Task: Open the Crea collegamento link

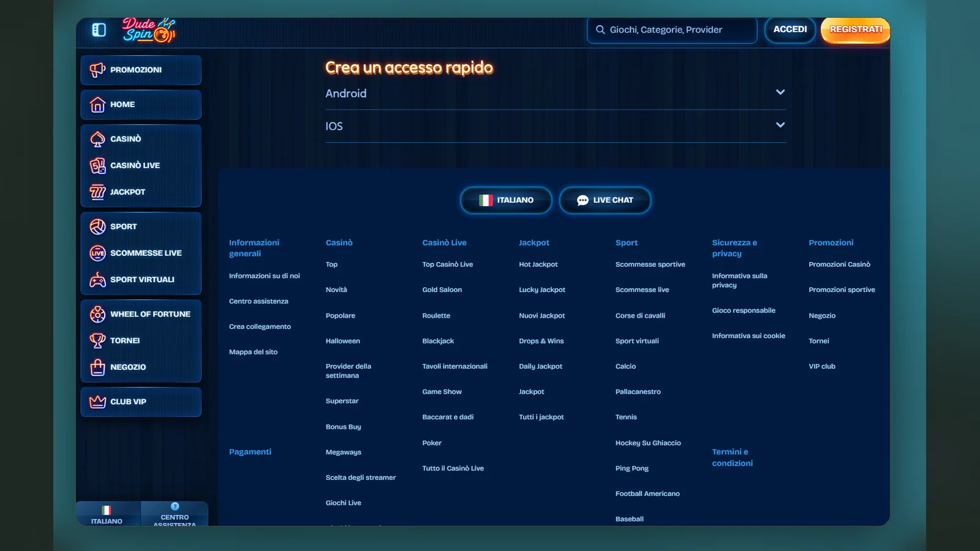Action: click(260, 327)
